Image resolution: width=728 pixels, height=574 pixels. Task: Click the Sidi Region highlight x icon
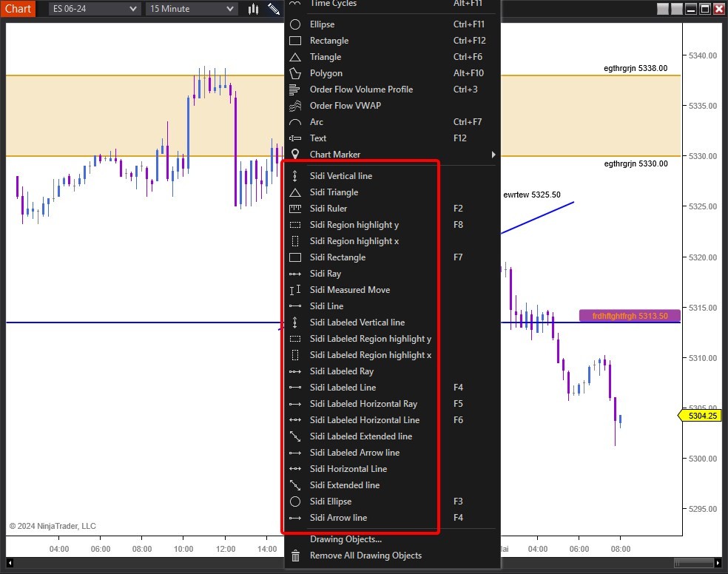(x=294, y=241)
